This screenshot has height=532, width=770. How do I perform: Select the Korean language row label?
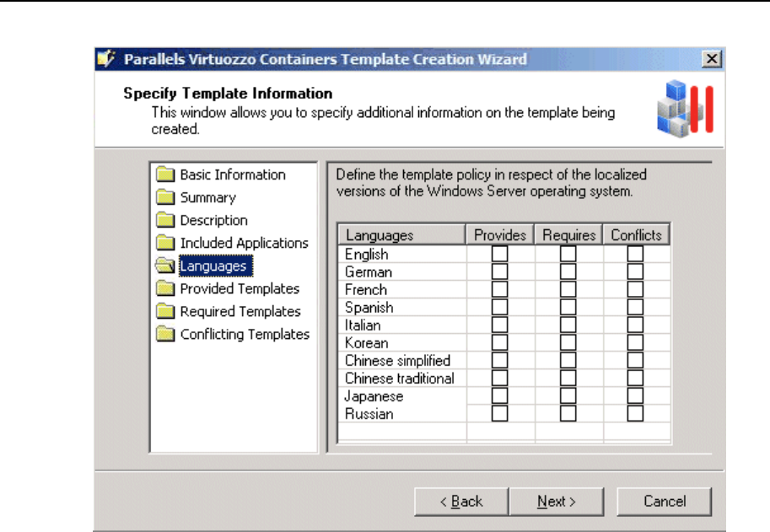tap(366, 342)
